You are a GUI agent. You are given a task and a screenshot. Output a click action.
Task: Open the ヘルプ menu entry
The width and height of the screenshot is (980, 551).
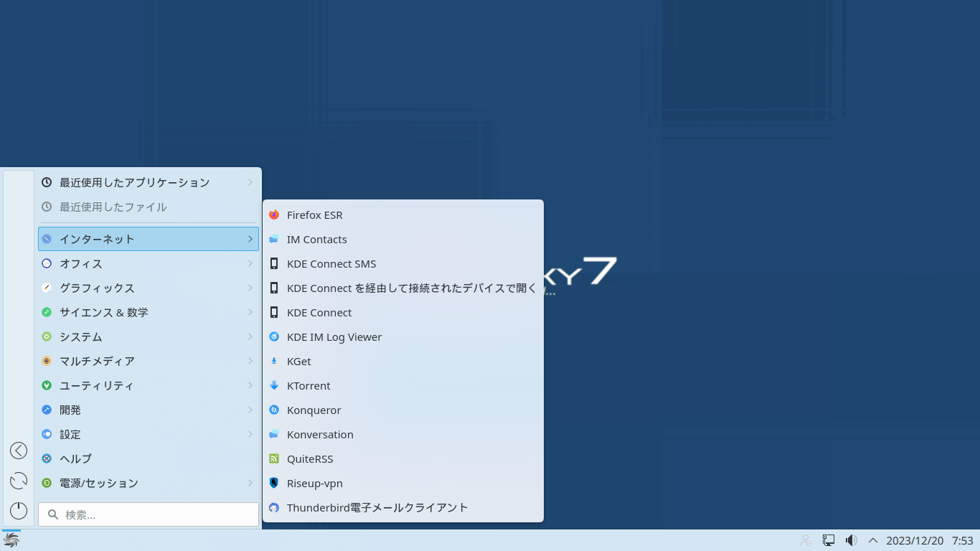click(149, 458)
